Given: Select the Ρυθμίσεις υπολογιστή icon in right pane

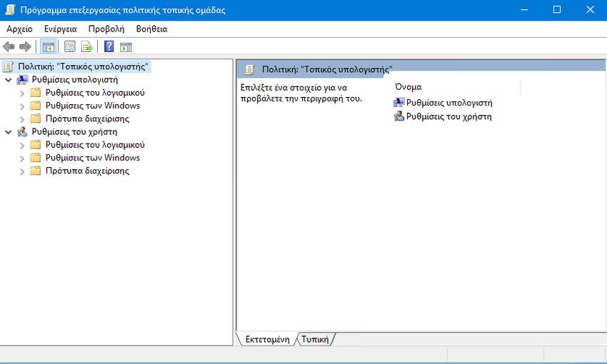Looking at the screenshot, I should tap(399, 103).
